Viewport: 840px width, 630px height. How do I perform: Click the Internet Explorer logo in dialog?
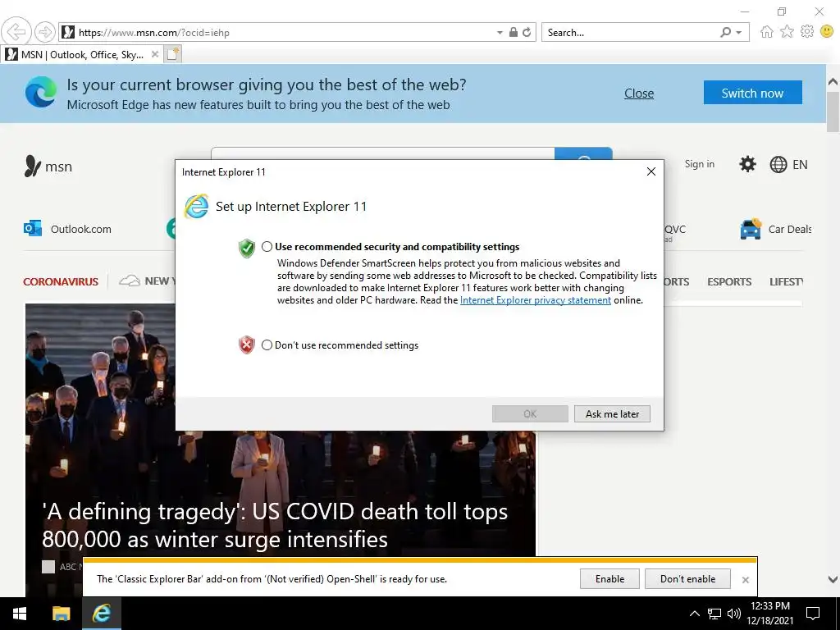[196, 206]
